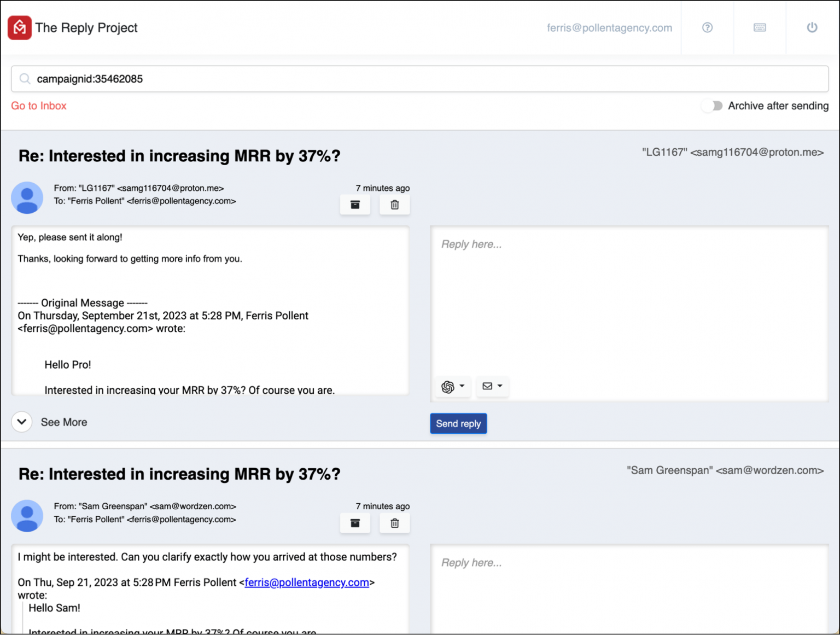This screenshot has height=635, width=840.
Task: Click the campaignid search field
Action: point(219,79)
